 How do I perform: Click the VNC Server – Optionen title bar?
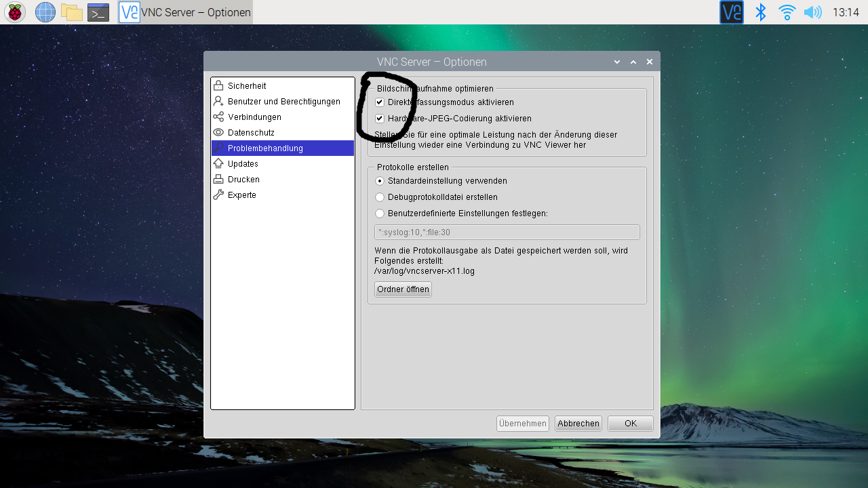tap(432, 62)
